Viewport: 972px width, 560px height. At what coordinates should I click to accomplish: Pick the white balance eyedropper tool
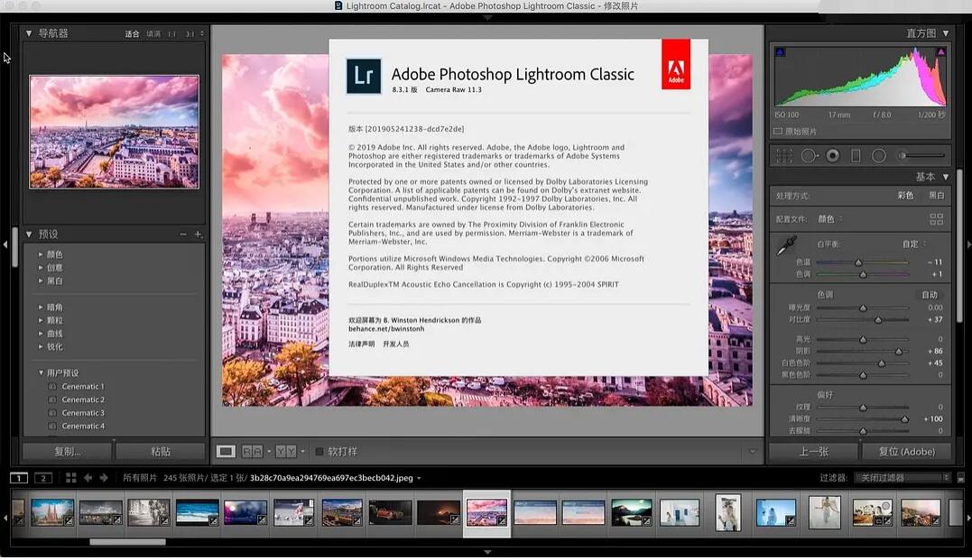787,246
